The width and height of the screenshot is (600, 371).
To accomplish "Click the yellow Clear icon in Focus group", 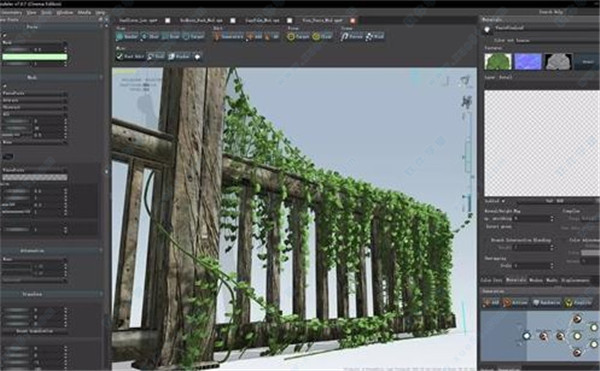I will [x=322, y=36].
